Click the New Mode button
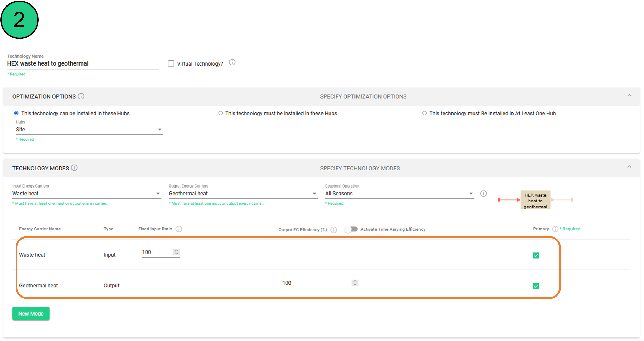Viewport: 644px width, 341px height. [x=31, y=314]
